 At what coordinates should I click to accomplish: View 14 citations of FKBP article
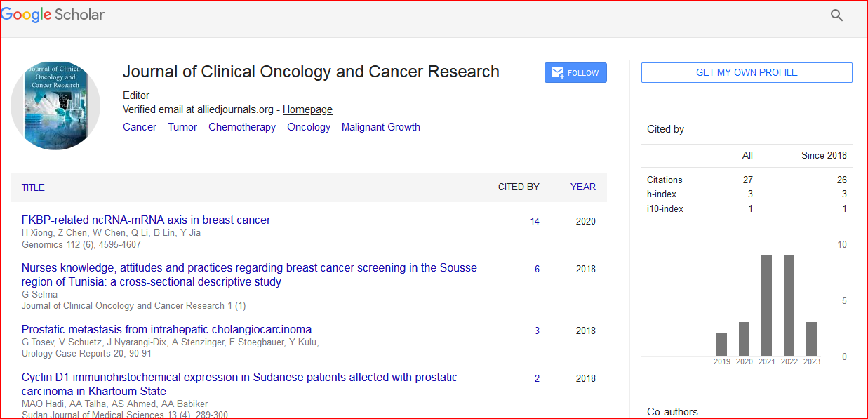535,221
